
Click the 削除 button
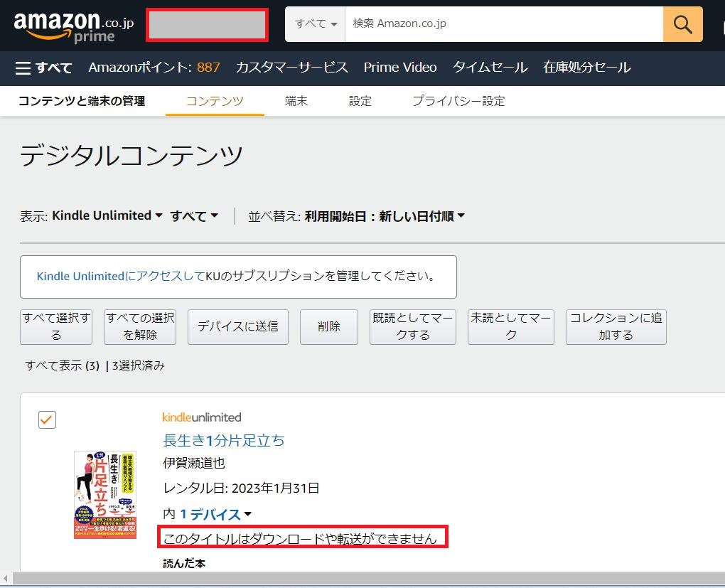pyautogui.click(x=329, y=326)
